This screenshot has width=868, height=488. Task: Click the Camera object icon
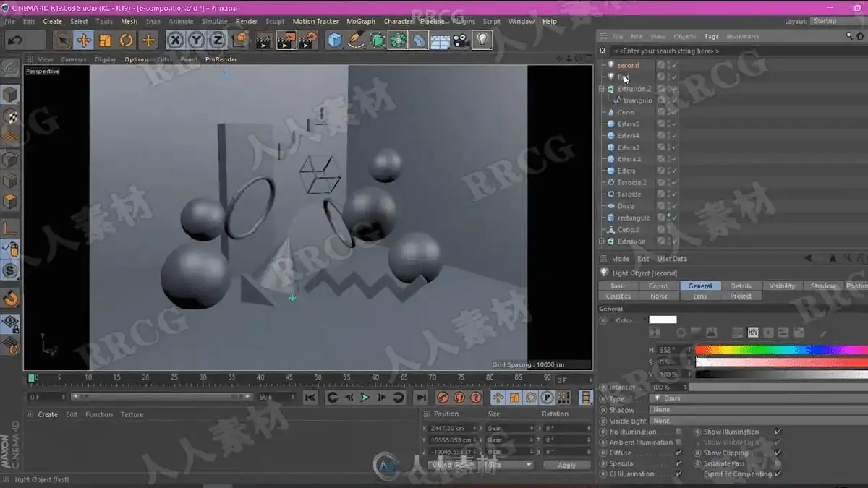(461, 40)
